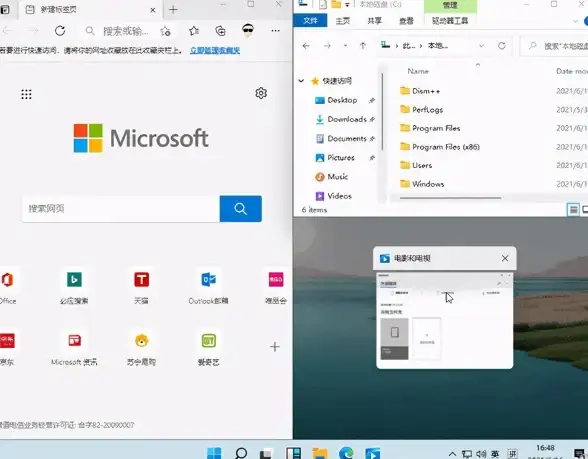Image resolution: width=588 pixels, height=459 pixels.
Task: Click the blue web search button
Action: click(x=241, y=208)
